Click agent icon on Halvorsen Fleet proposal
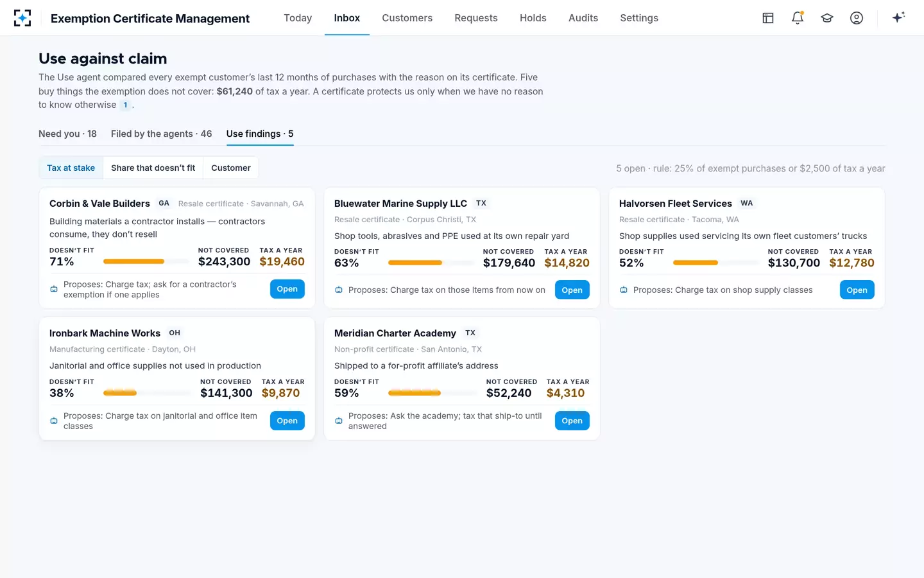The height and width of the screenshot is (578, 924). 624,290
